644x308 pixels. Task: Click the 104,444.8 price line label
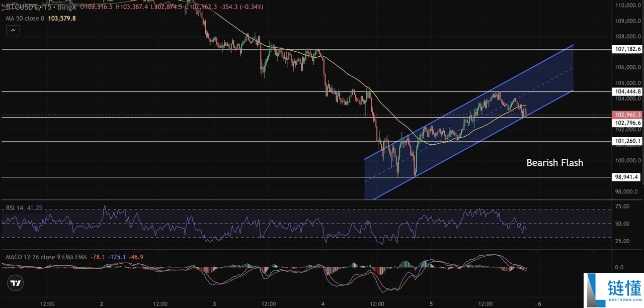point(627,91)
